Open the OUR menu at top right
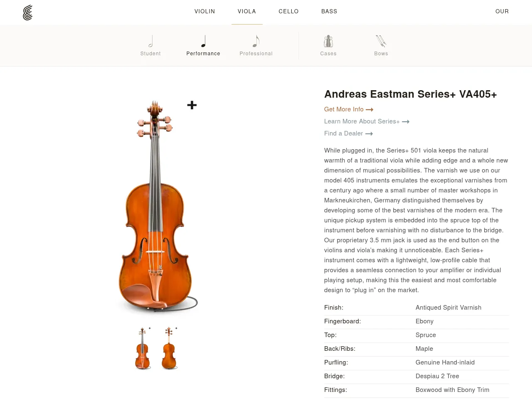Screen dimensions: 532x399 point(502,12)
